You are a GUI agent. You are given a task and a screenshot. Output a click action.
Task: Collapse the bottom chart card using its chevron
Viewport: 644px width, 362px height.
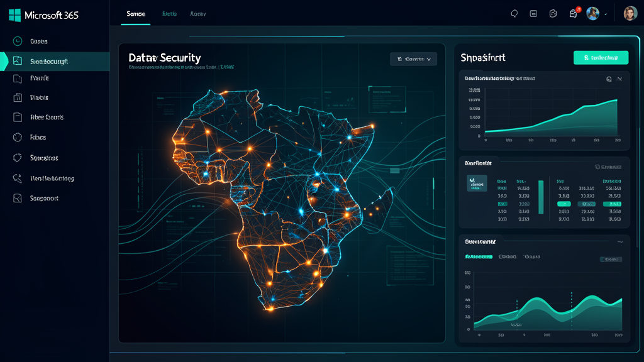[620, 242]
